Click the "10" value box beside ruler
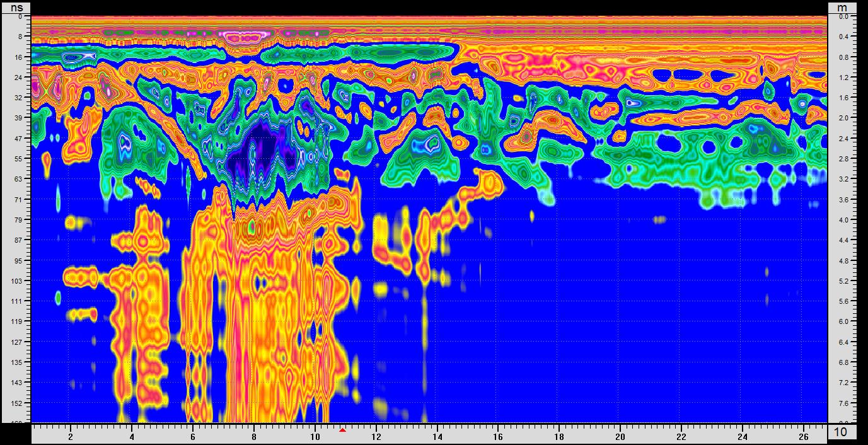This screenshot has width=868, height=445. 841,432
